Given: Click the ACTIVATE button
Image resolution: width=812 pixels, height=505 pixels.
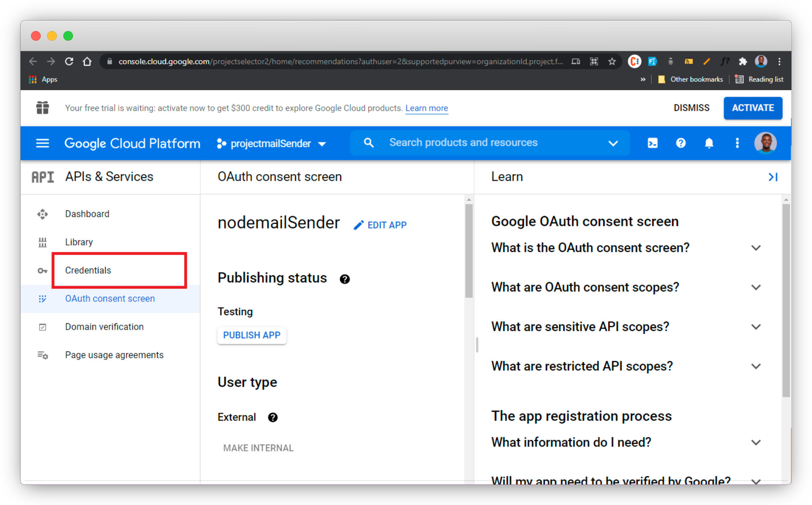Looking at the screenshot, I should (x=753, y=108).
